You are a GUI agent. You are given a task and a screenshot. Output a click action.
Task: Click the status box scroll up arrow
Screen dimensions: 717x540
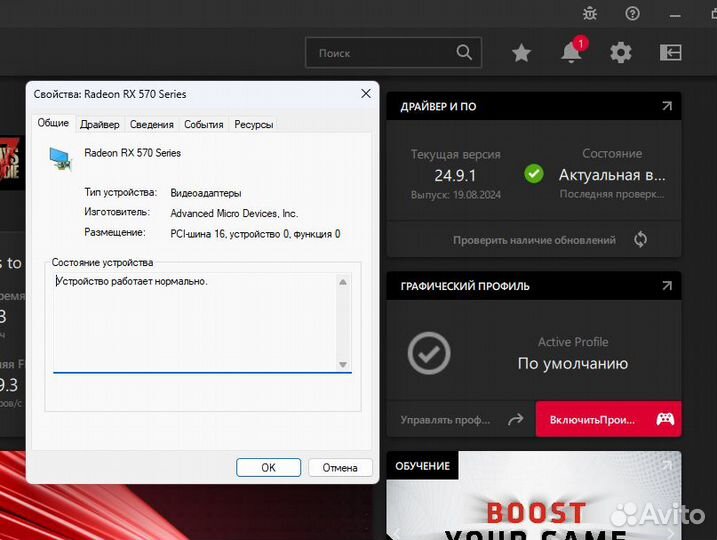click(343, 283)
